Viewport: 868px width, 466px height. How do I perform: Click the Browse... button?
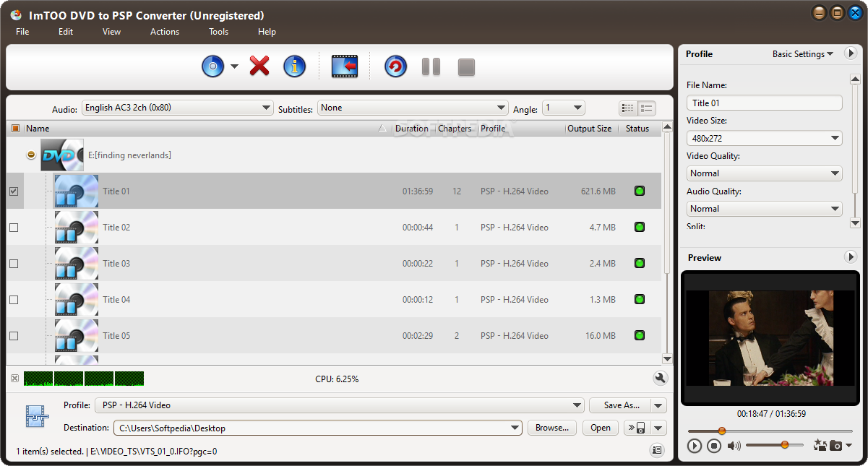552,428
